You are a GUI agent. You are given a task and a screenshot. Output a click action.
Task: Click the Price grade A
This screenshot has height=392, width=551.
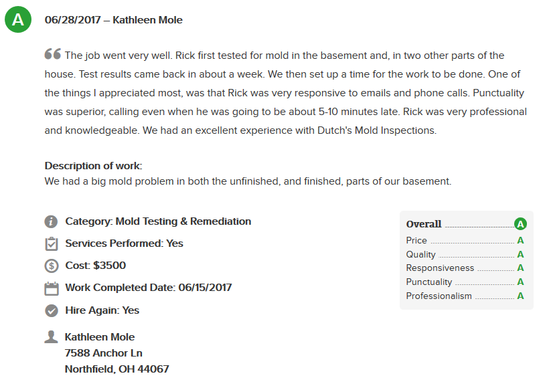(520, 241)
